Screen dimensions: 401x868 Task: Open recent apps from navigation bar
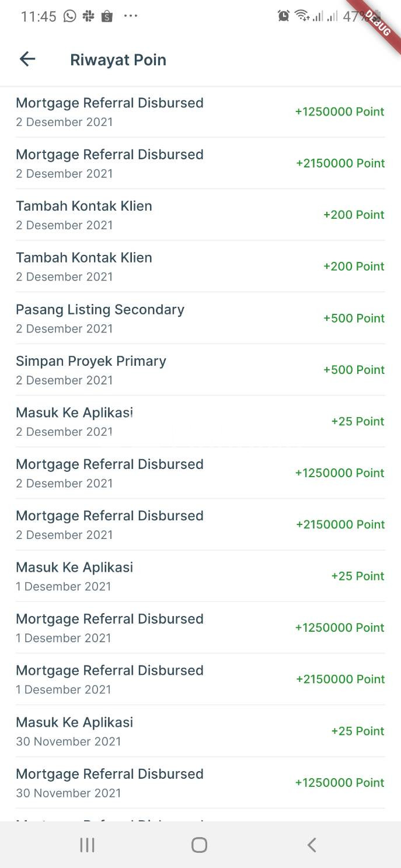point(88,845)
